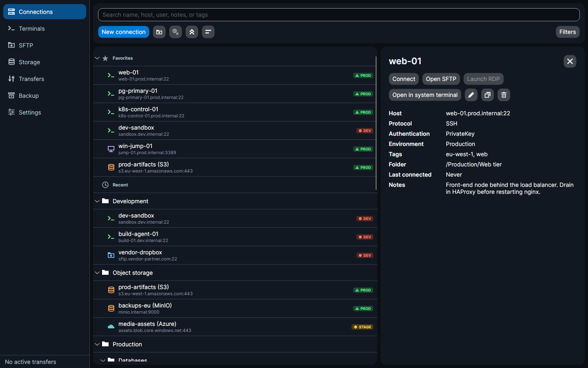Open the Connections section in sidebar
This screenshot has width=588, height=368.
point(45,12)
